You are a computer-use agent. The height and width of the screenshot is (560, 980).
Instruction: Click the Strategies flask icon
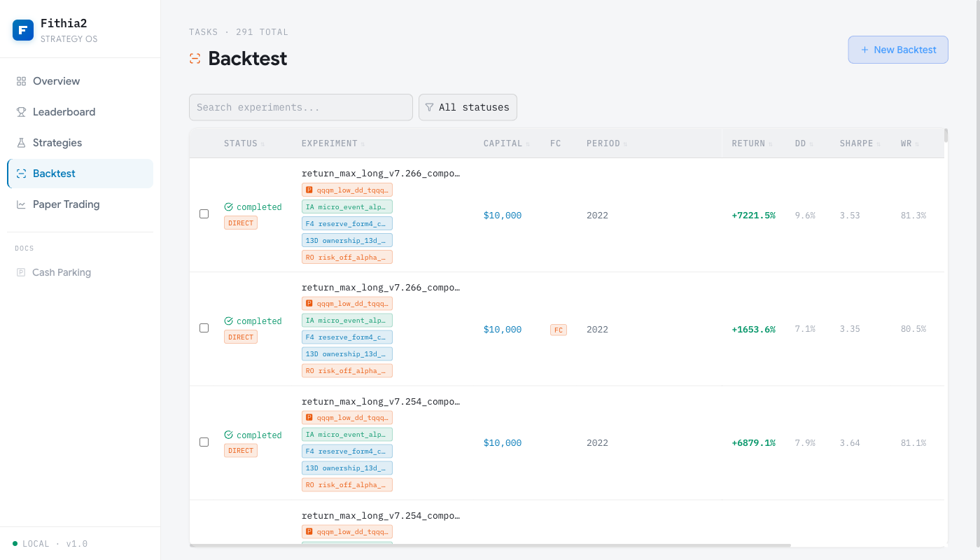[x=21, y=143]
